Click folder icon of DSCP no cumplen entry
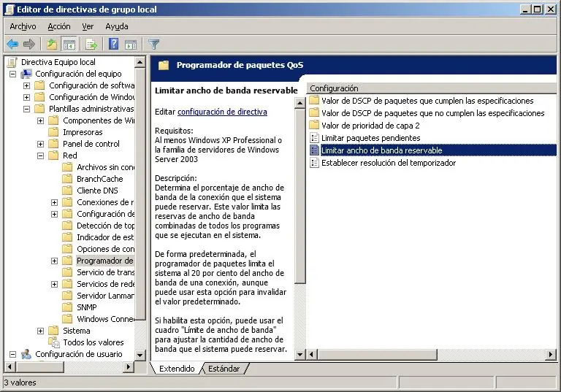The width and height of the screenshot is (561, 392). pos(314,112)
